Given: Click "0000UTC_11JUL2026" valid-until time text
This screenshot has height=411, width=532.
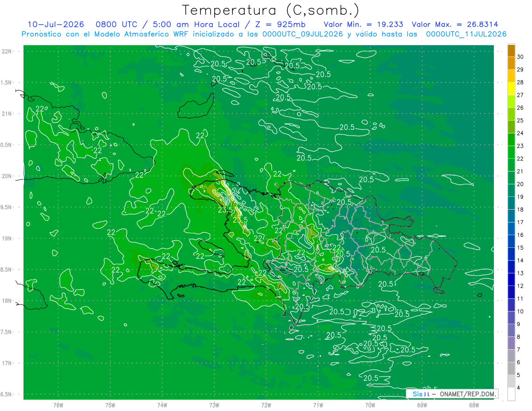Looking at the screenshot, I should [466, 34].
